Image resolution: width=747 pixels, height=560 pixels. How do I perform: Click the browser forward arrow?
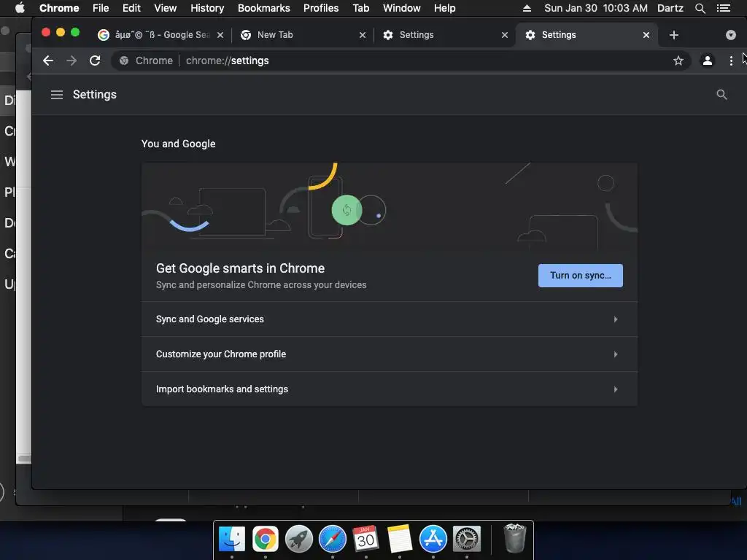point(71,61)
